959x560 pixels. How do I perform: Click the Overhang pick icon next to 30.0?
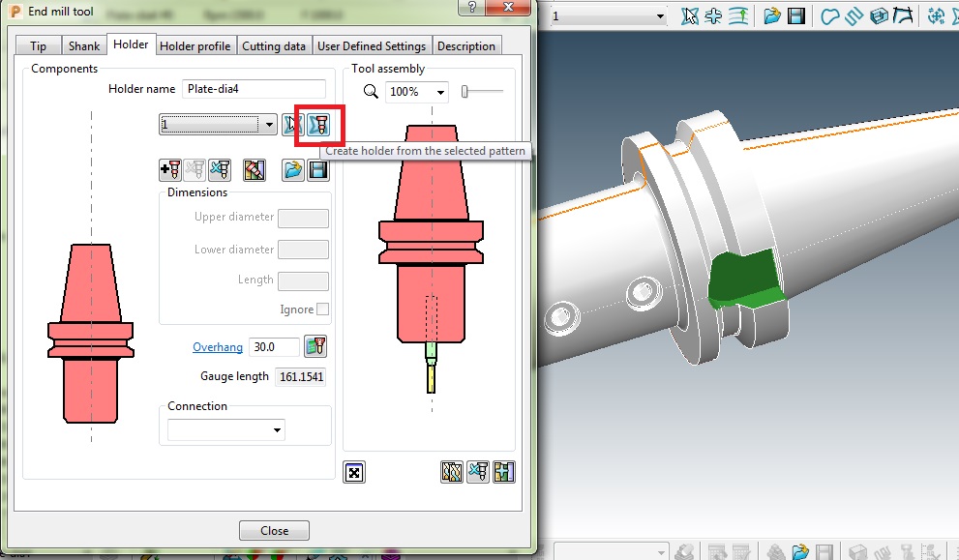[316, 345]
